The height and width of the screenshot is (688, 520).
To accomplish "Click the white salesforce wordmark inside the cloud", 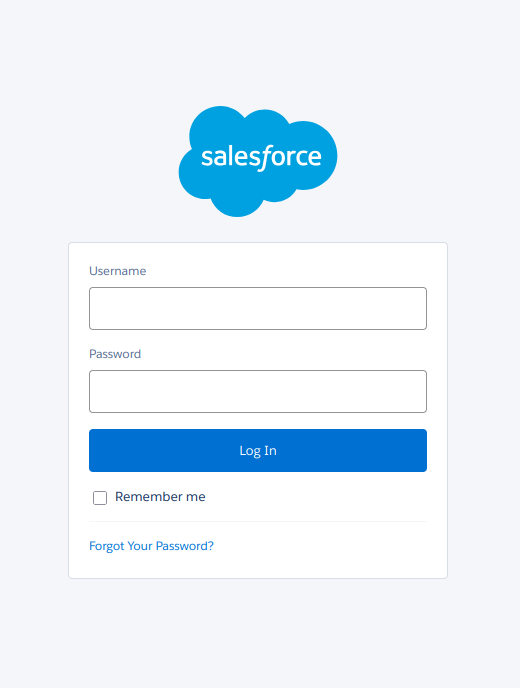I will [262, 158].
